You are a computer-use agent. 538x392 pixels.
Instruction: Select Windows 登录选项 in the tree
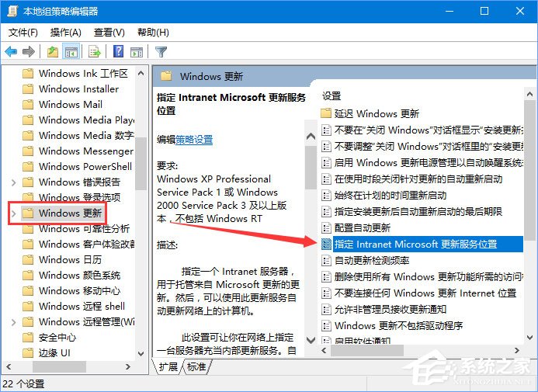[80, 197]
